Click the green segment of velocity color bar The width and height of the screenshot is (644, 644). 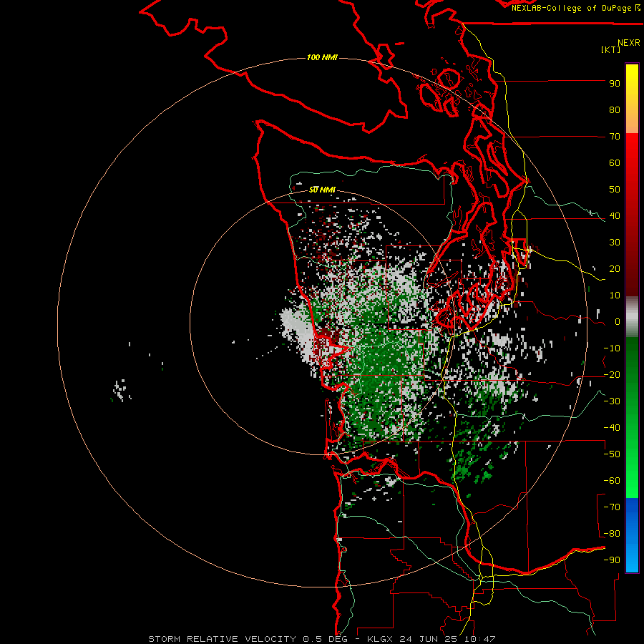coord(632,417)
